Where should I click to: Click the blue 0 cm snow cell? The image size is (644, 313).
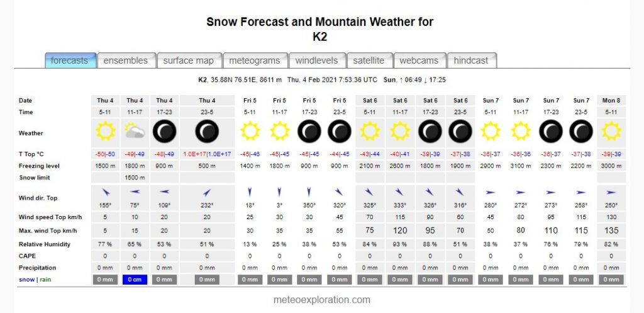pyautogui.click(x=135, y=280)
